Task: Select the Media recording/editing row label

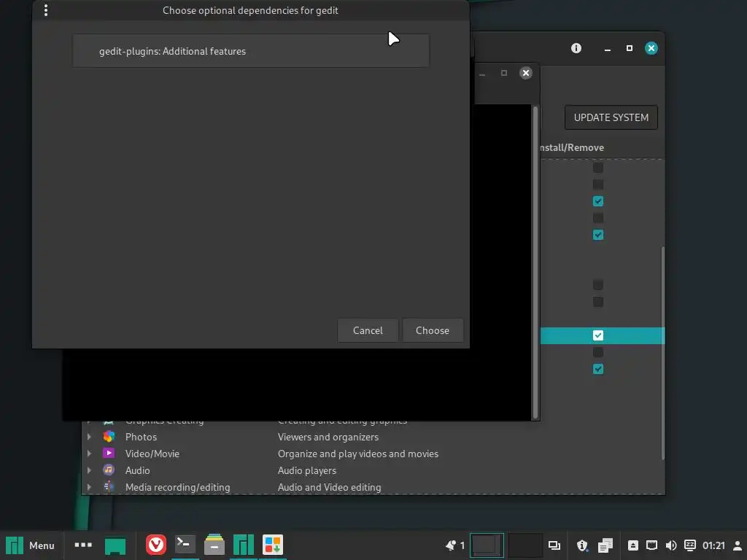Action: (178, 487)
